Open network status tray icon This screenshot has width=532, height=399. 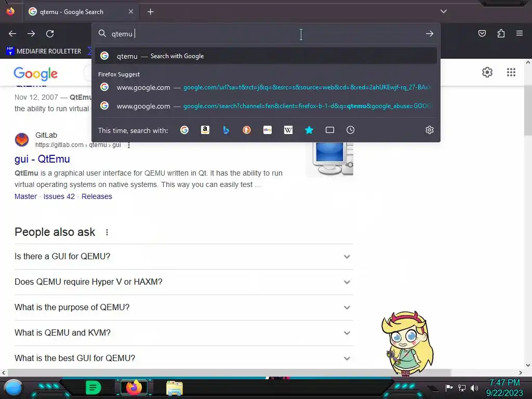461,388
